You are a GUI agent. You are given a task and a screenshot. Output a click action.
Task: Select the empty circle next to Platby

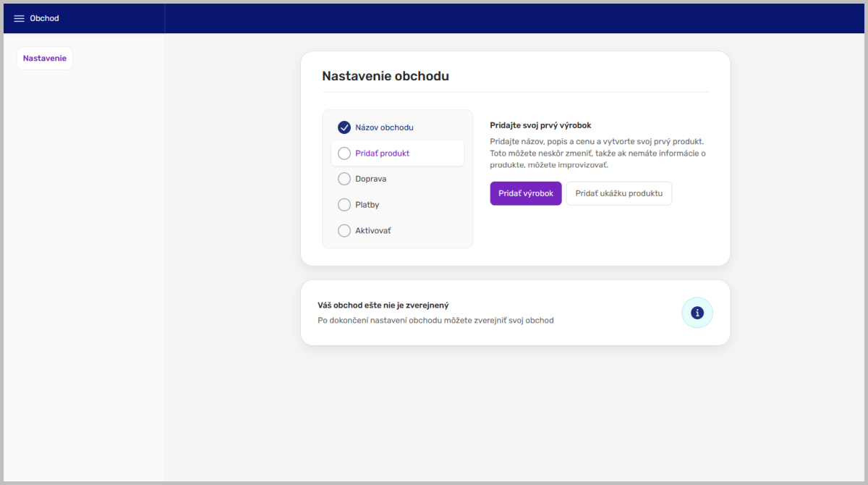point(344,205)
